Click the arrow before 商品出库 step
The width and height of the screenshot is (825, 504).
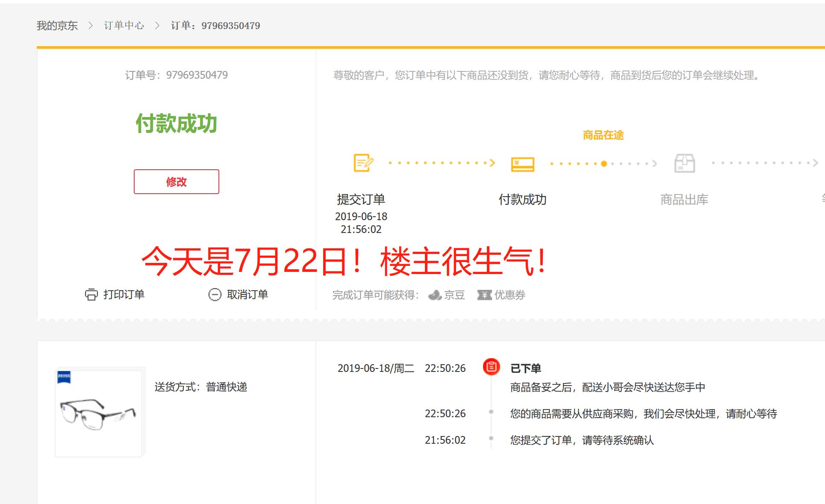(654, 163)
